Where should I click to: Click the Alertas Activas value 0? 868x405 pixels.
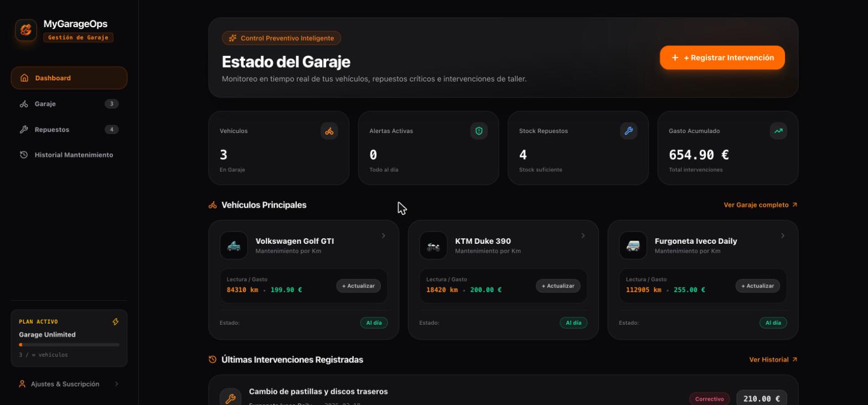(373, 155)
